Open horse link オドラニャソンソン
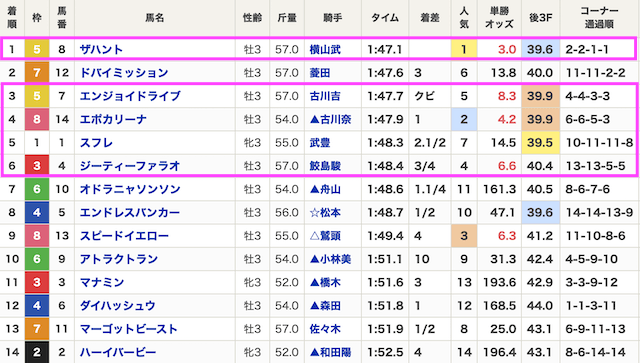The height and width of the screenshot is (363, 640). (130, 189)
